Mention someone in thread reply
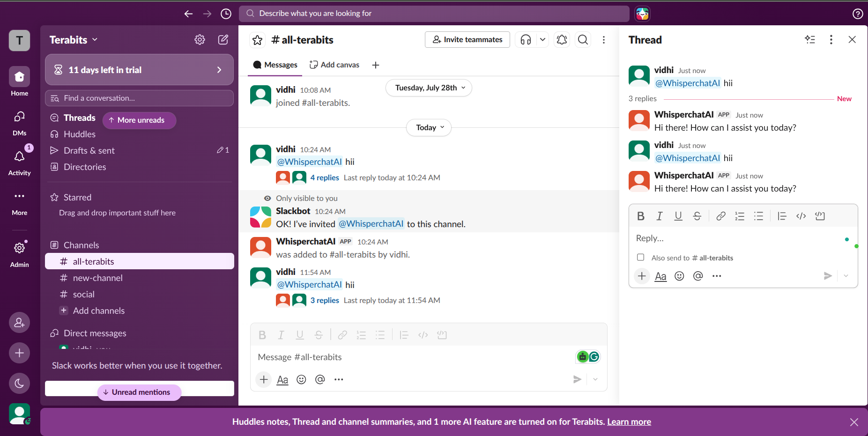 (698, 276)
